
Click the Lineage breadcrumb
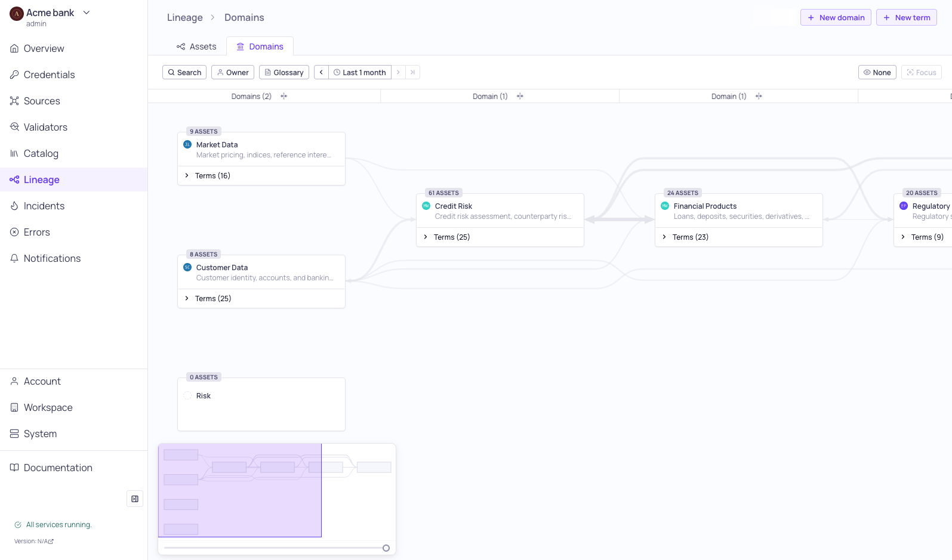click(x=185, y=17)
